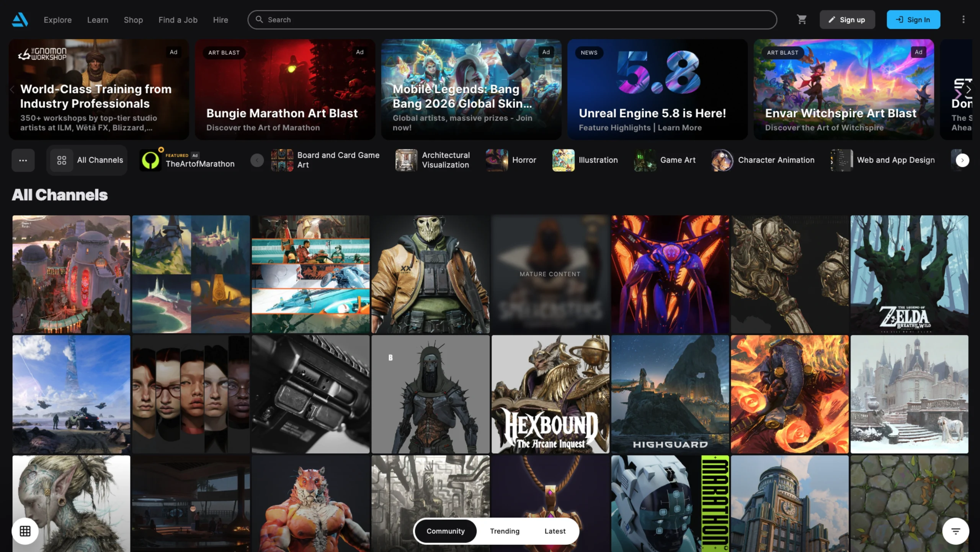Select the Board and Card Game Art channel

tap(325, 160)
